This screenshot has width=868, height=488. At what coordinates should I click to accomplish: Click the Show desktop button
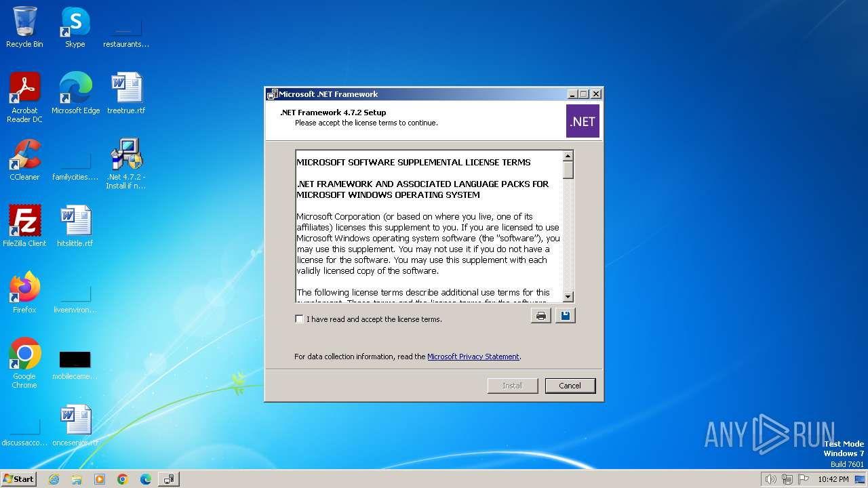(x=861, y=479)
